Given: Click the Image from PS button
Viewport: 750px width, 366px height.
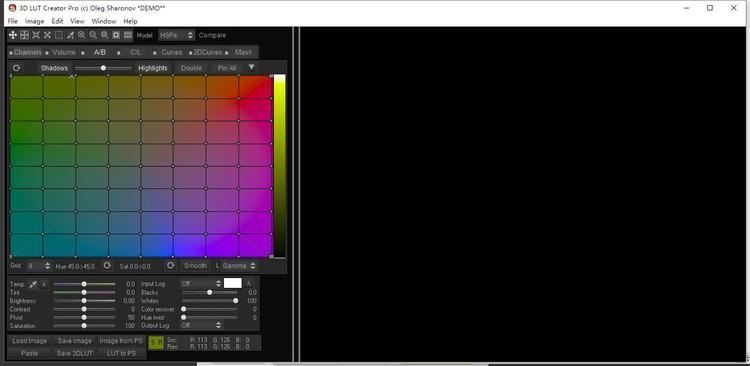Looking at the screenshot, I should click(x=121, y=341).
